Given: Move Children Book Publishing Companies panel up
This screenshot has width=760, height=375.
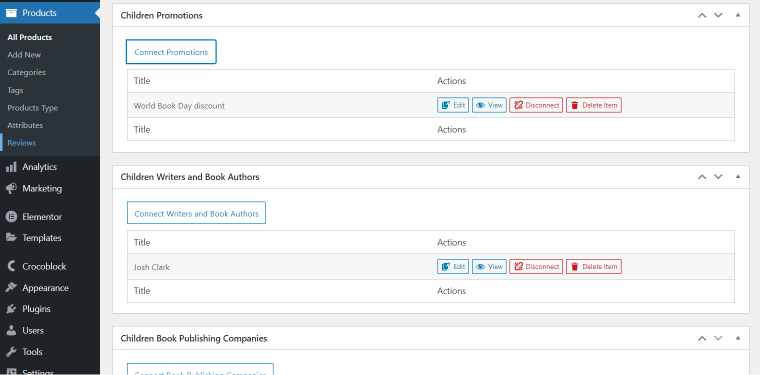Looking at the screenshot, I should 702,338.
